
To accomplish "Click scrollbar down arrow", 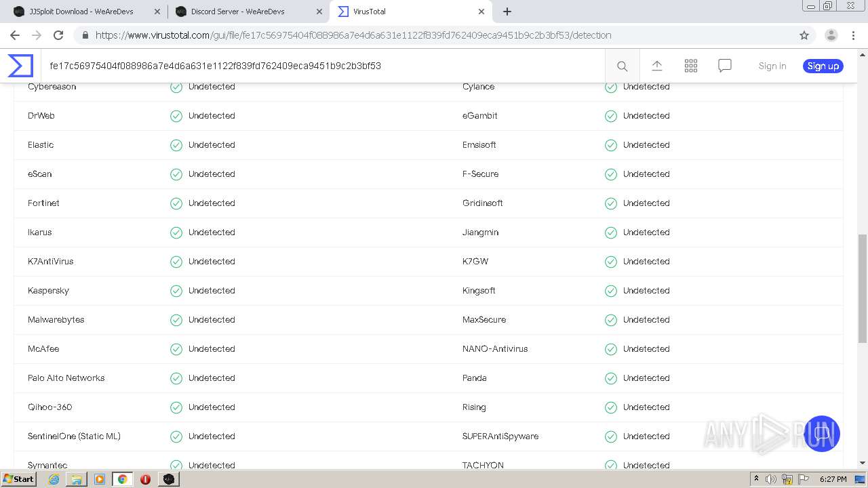I will point(862,463).
